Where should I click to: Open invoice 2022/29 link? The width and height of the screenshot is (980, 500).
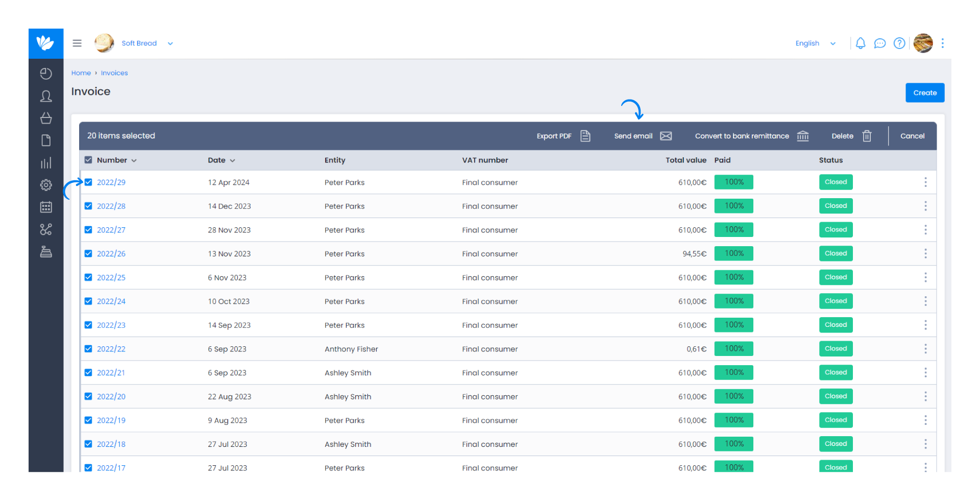click(x=111, y=182)
